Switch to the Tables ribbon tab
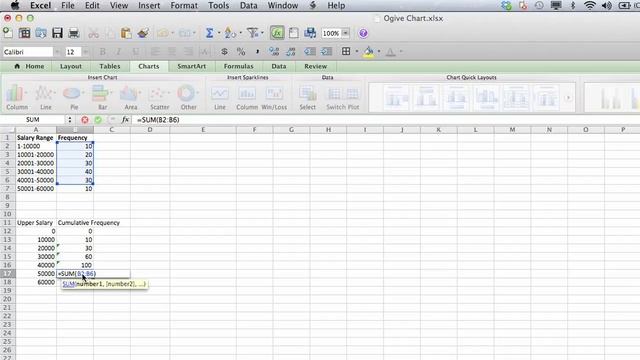This screenshot has height=360, width=640. coord(110,66)
